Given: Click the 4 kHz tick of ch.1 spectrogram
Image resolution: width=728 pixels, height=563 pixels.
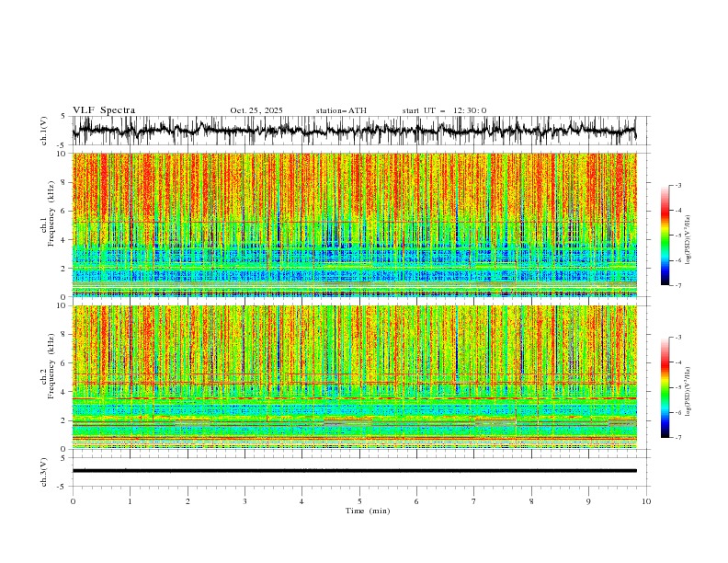Looking at the screenshot, I should 64,240.
